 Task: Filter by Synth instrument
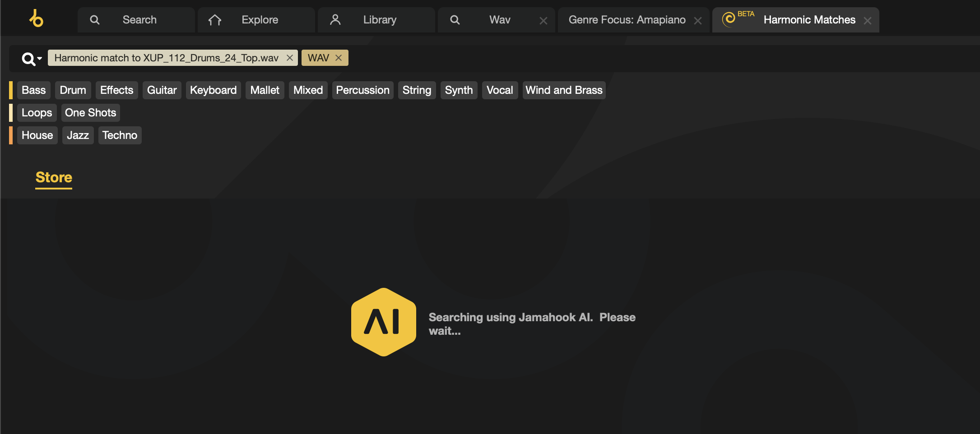[459, 90]
